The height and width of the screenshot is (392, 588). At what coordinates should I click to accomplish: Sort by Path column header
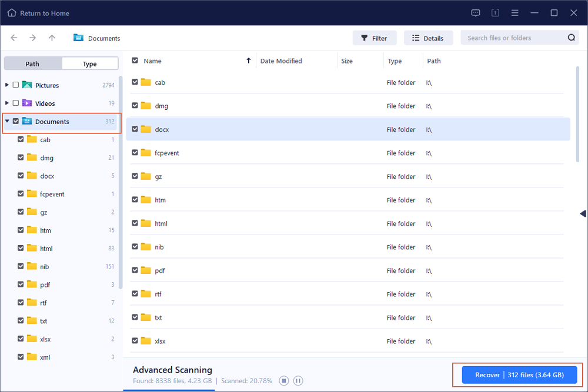434,61
